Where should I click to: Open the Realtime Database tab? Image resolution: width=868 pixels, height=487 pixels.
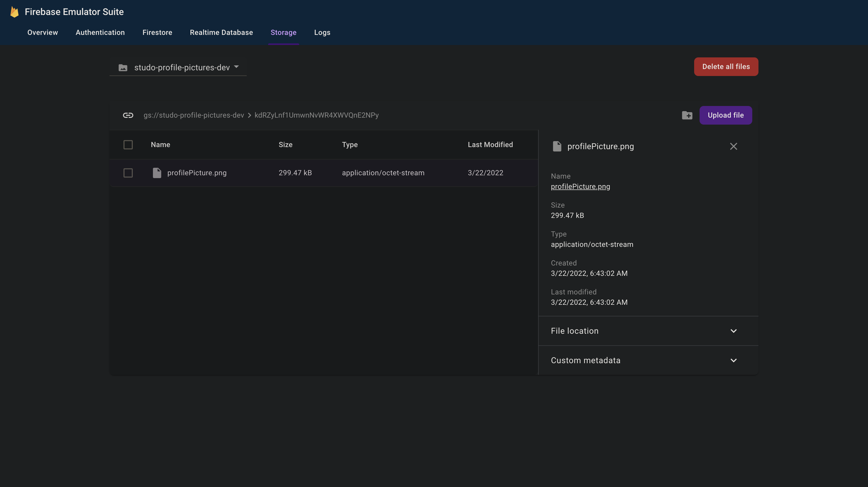tap(221, 32)
